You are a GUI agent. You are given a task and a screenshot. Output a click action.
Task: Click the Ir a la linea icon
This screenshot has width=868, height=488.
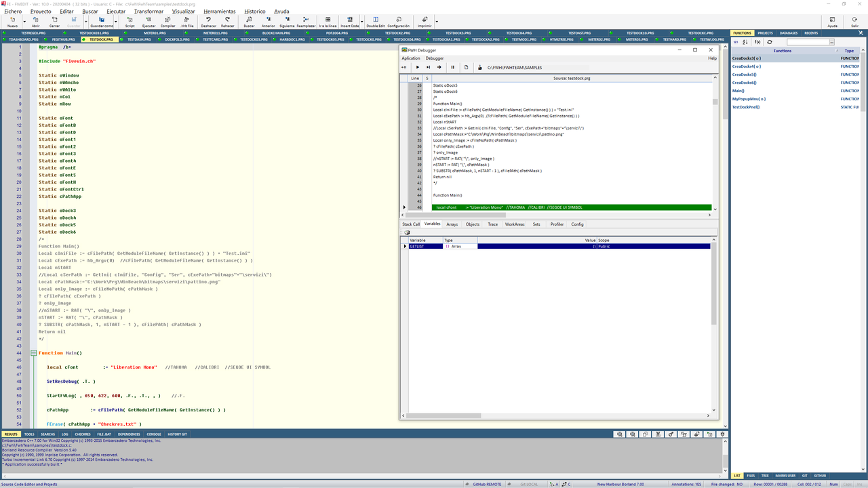pos(328,20)
